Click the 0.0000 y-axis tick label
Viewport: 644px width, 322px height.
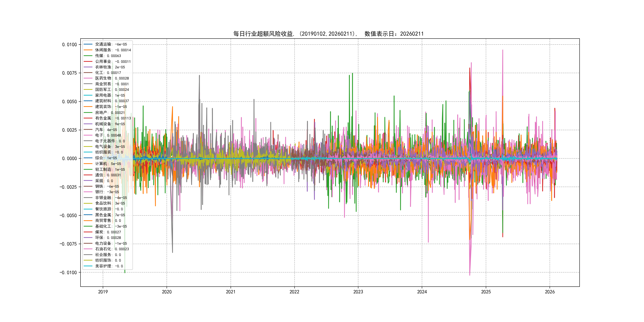click(x=70, y=158)
